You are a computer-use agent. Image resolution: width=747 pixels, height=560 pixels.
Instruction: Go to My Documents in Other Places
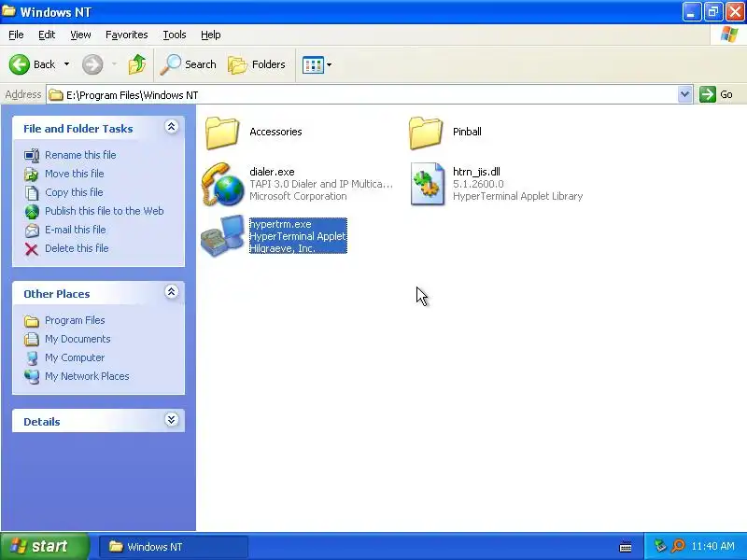[x=78, y=339]
